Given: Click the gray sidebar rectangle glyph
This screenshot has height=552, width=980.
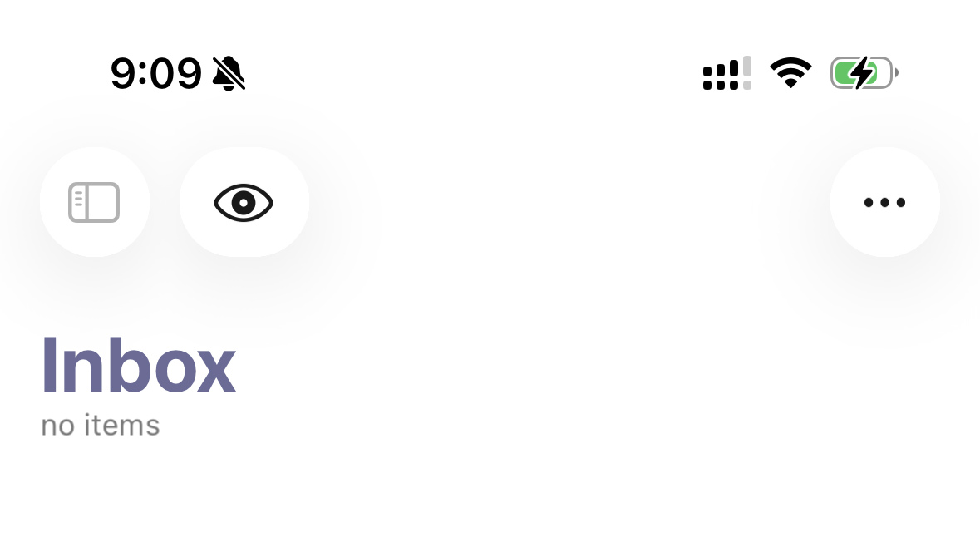Looking at the screenshot, I should (95, 202).
